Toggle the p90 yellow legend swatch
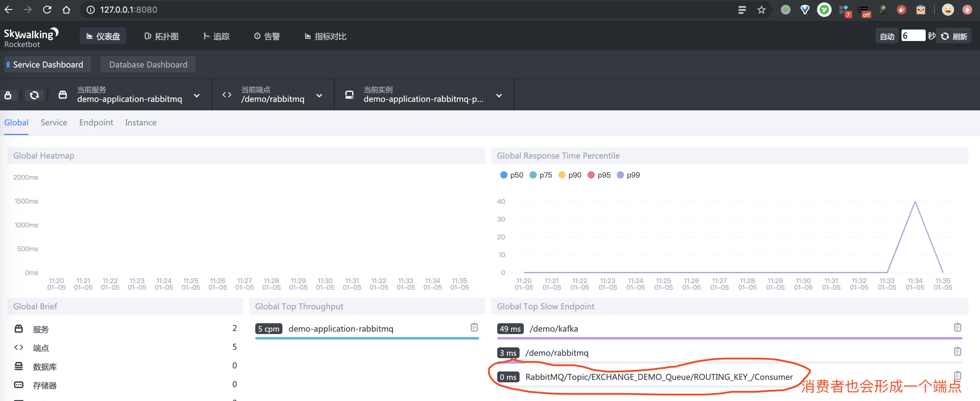Image resolution: width=980 pixels, height=401 pixels. coord(562,175)
